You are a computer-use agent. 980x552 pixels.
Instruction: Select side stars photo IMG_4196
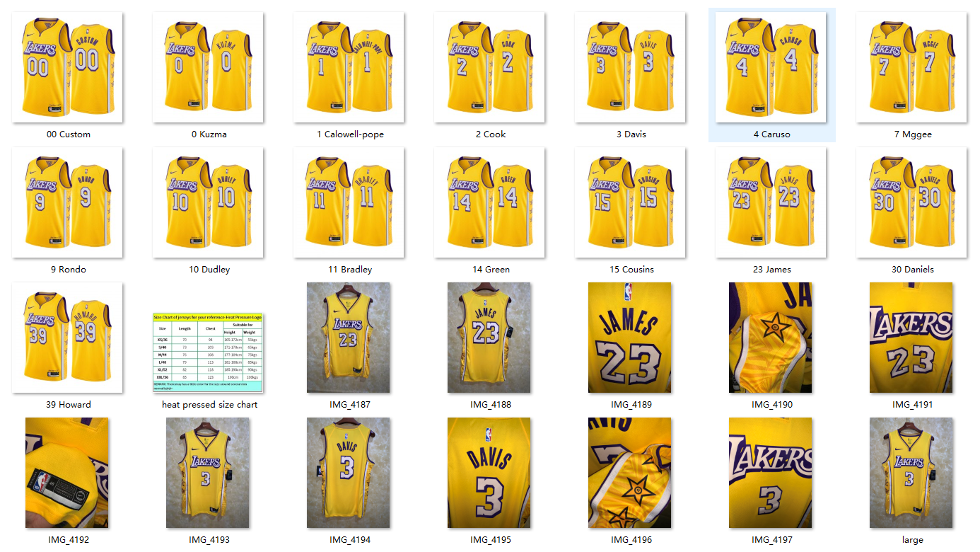(x=630, y=473)
